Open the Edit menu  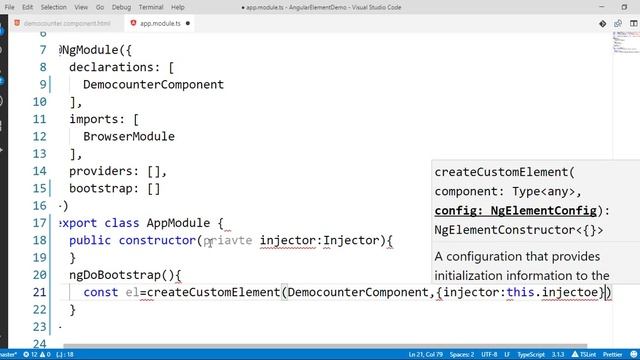pyautogui.click(x=27, y=7)
